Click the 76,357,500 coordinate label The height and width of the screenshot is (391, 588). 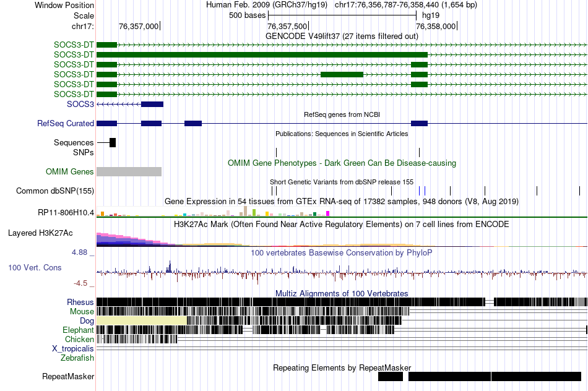click(x=287, y=26)
